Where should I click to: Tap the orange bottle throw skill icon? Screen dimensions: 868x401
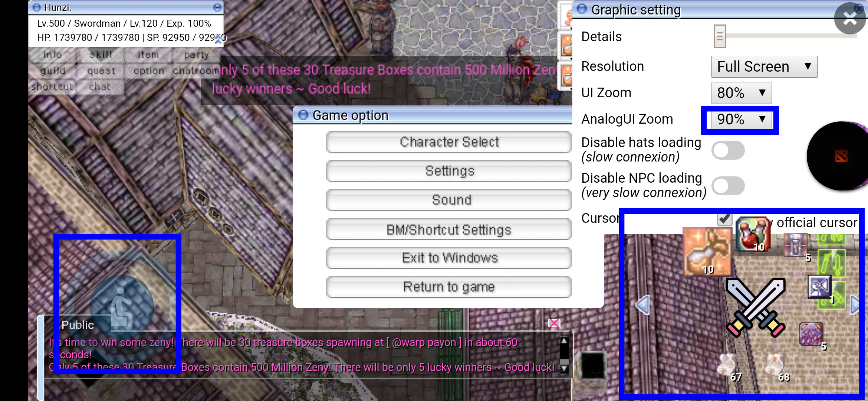click(x=707, y=252)
